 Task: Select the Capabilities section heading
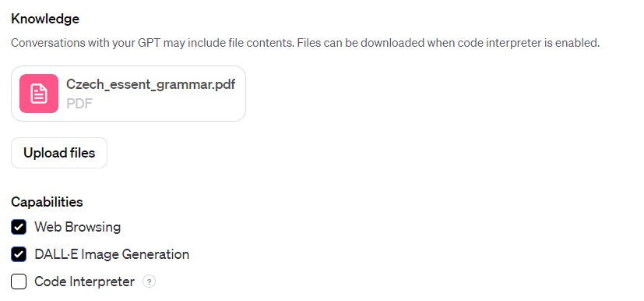point(47,202)
